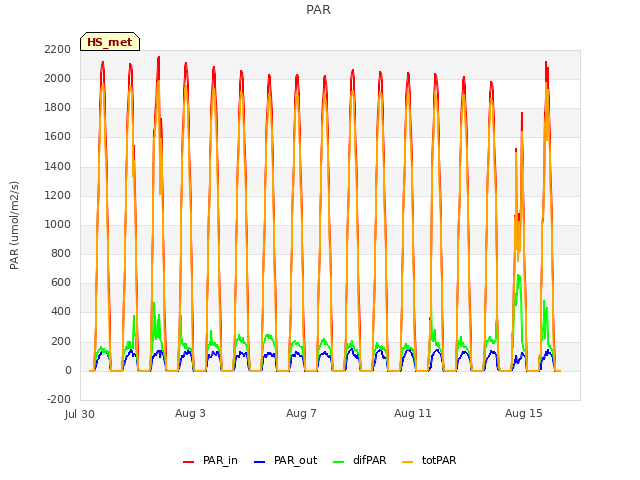This screenshot has height=480, width=640.
Task: Click the Aug 7 x-axis label
Action: (301, 413)
